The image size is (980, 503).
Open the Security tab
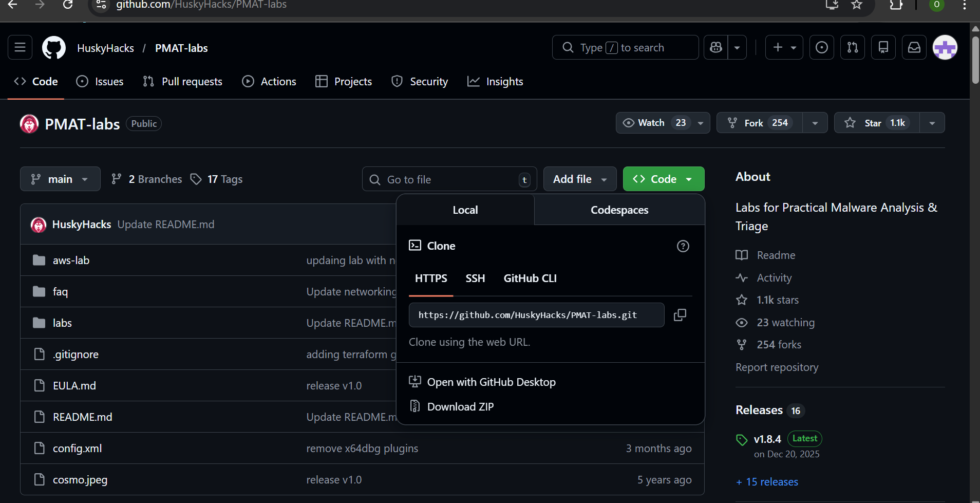(x=420, y=82)
